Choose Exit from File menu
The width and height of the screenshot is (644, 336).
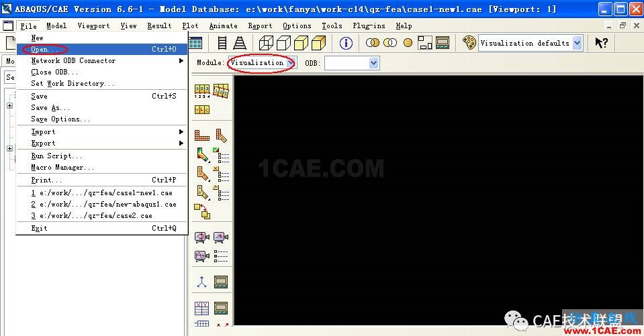tap(102, 228)
